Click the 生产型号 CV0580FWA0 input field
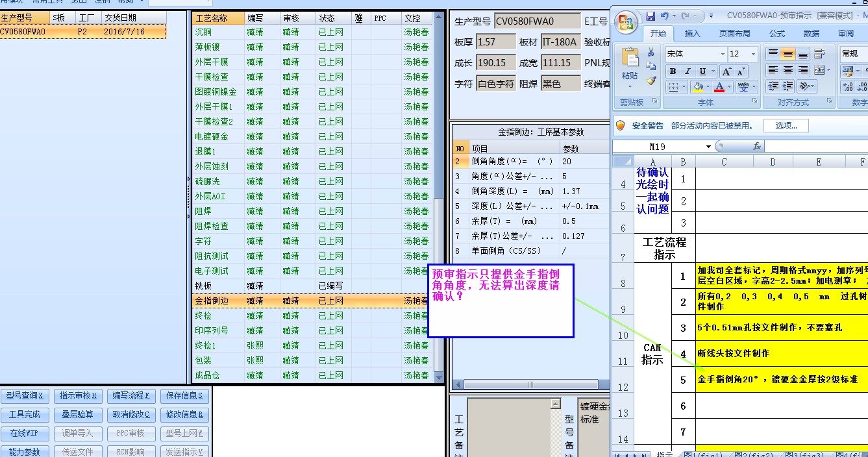 537,21
